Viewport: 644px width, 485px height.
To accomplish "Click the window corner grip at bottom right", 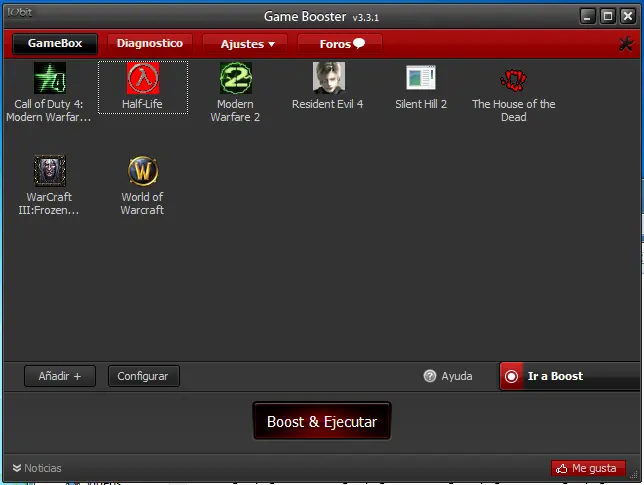I will click(635, 475).
